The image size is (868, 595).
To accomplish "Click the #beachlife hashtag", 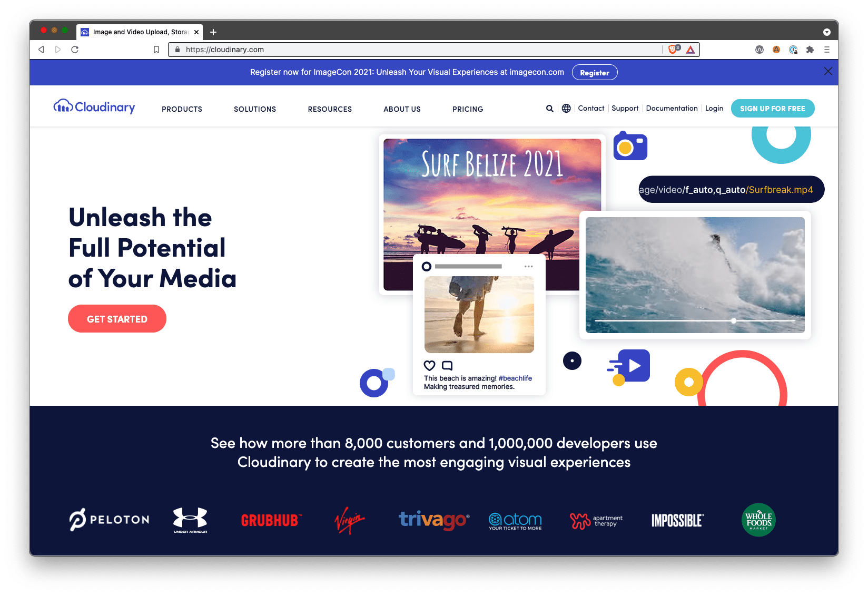I will point(515,378).
